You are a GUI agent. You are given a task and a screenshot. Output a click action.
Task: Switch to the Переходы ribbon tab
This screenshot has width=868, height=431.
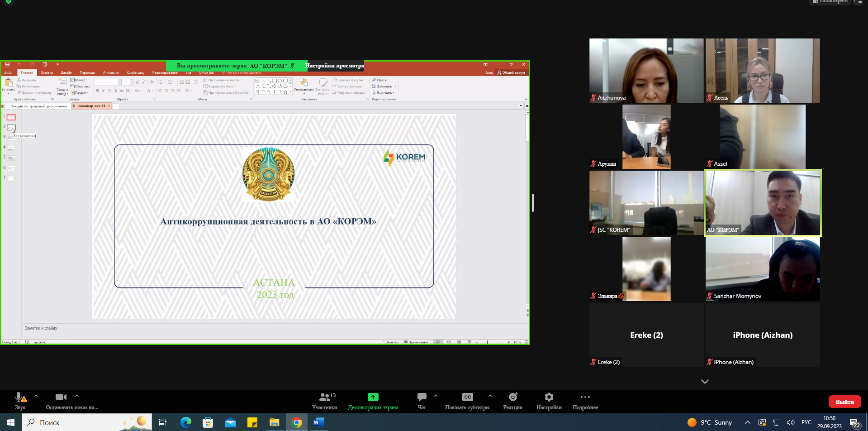tap(87, 72)
